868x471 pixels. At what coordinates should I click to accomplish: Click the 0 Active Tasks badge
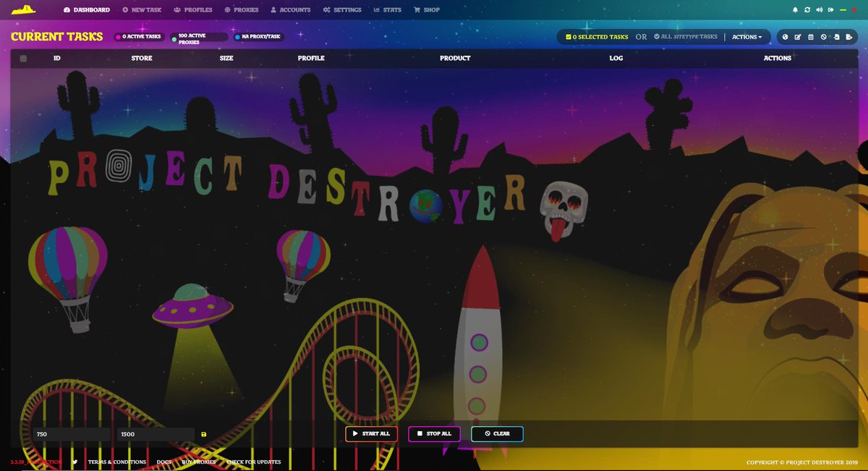click(140, 36)
